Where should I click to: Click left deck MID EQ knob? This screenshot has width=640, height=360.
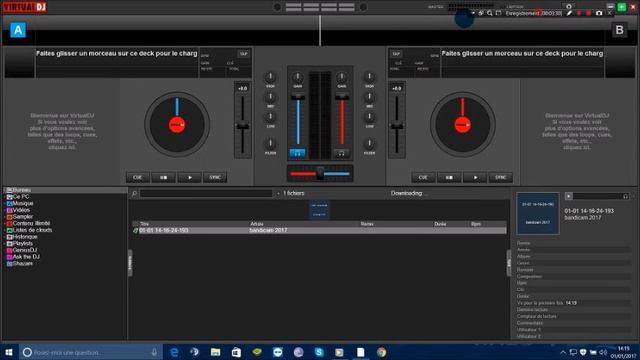270,97
